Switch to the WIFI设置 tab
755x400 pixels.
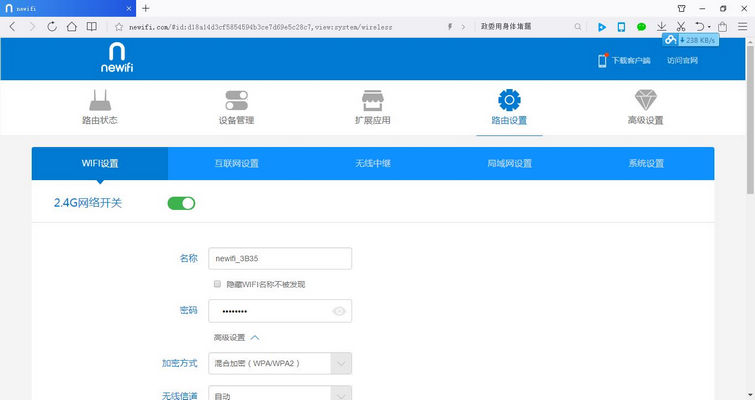coord(100,164)
